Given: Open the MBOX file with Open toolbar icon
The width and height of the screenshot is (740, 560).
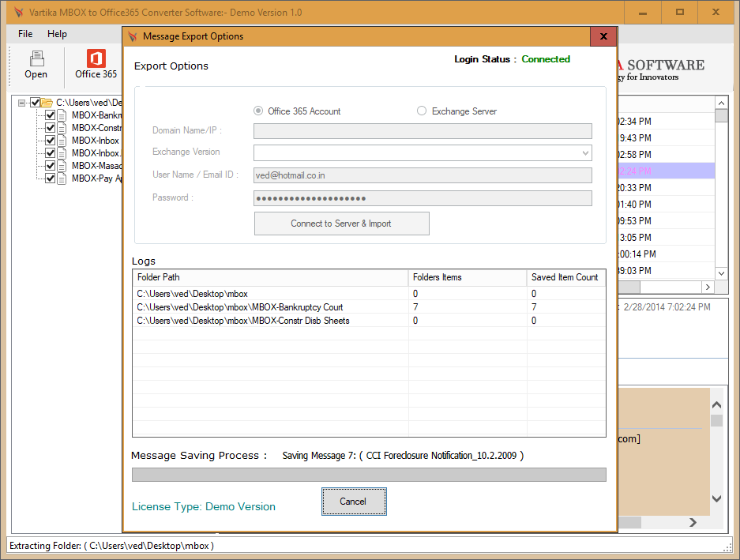Looking at the screenshot, I should [x=36, y=65].
